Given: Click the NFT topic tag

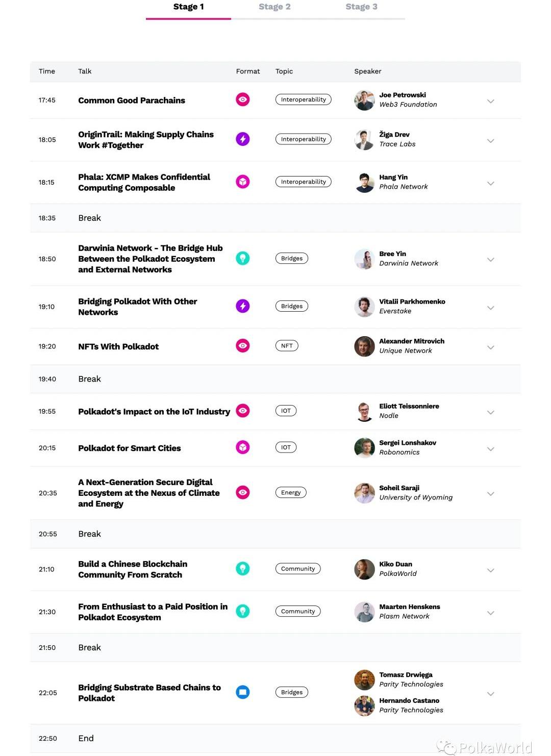Looking at the screenshot, I should click(287, 346).
